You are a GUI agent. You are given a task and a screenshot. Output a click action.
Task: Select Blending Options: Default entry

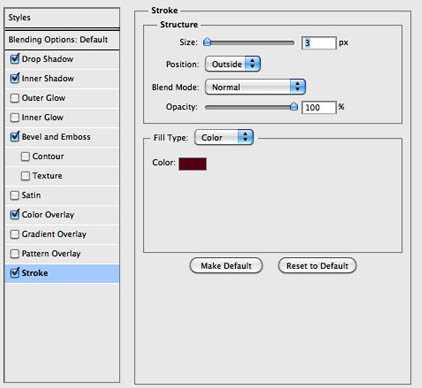[x=62, y=40]
